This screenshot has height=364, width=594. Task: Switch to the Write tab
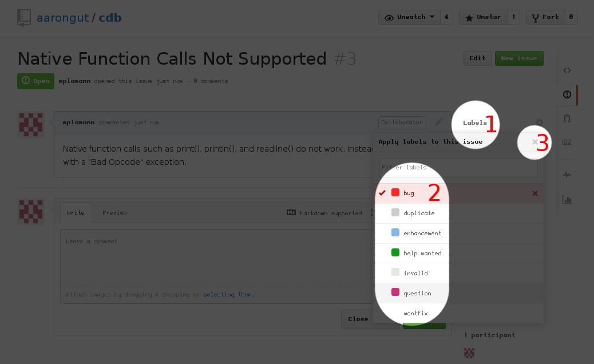coord(76,213)
